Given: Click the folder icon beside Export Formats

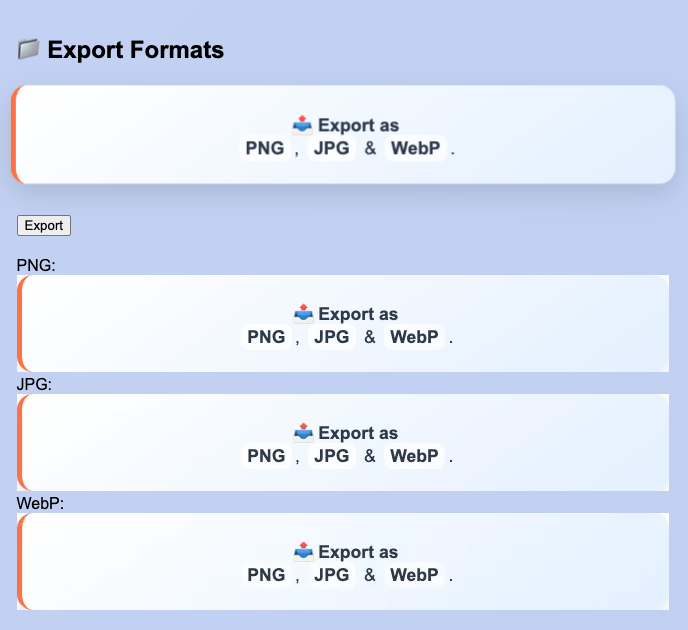Looking at the screenshot, I should pyautogui.click(x=28, y=49).
